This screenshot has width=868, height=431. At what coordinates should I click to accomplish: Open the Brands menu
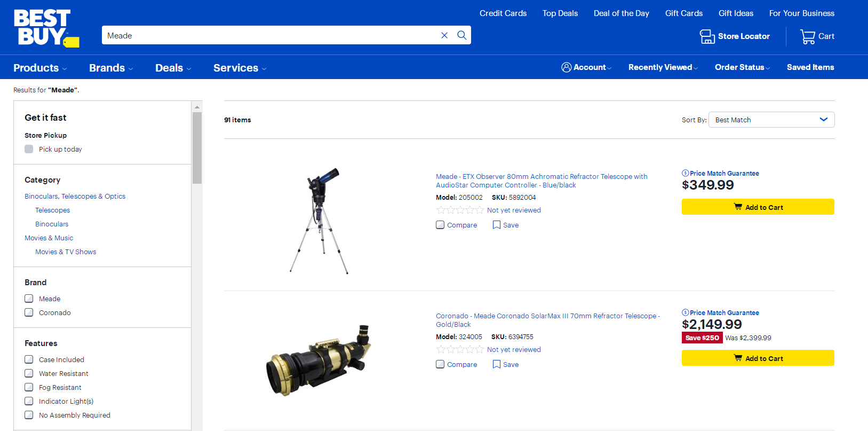click(111, 68)
